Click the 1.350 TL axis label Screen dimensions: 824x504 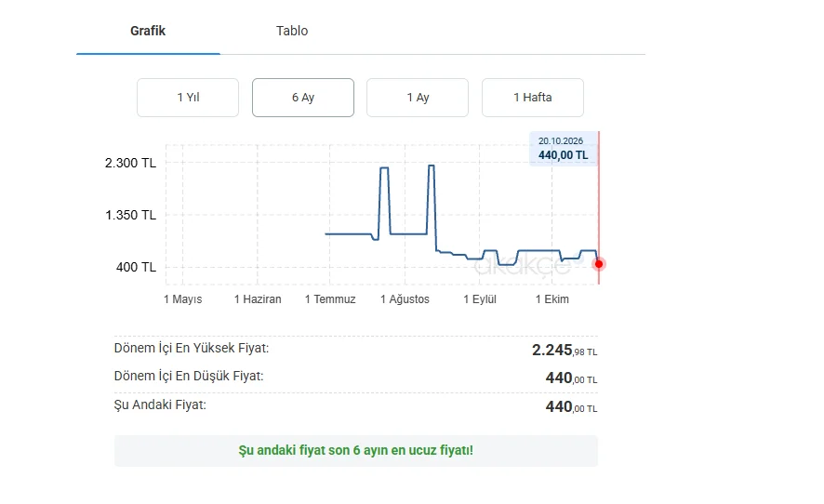pos(130,215)
